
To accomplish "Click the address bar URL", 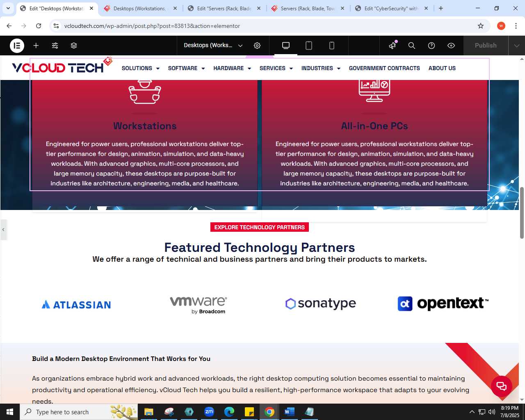I will 152,26.
